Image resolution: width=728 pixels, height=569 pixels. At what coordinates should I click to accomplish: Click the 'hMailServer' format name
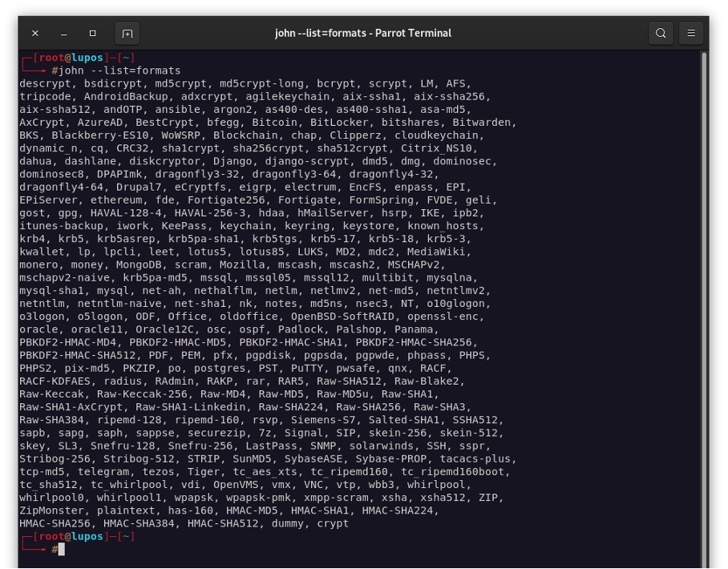333,213
